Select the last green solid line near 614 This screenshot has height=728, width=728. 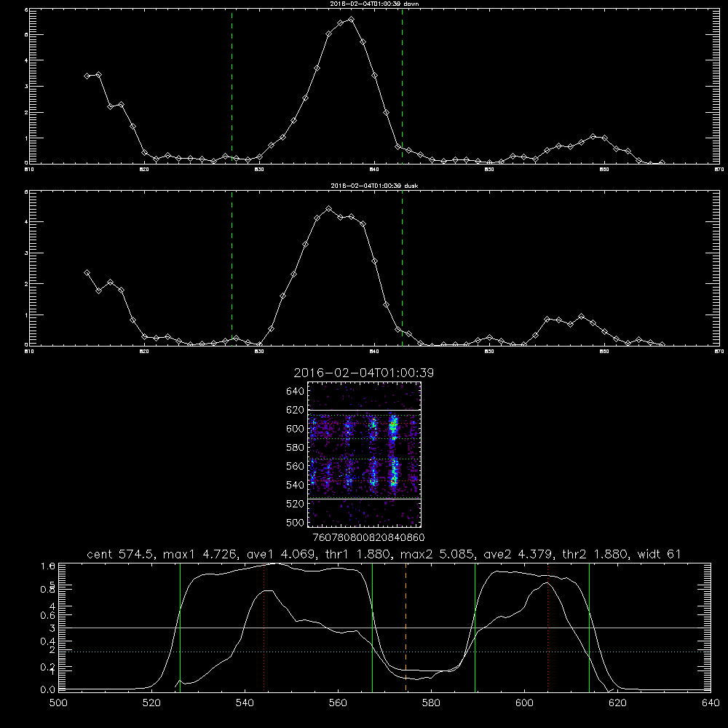(x=589, y=628)
